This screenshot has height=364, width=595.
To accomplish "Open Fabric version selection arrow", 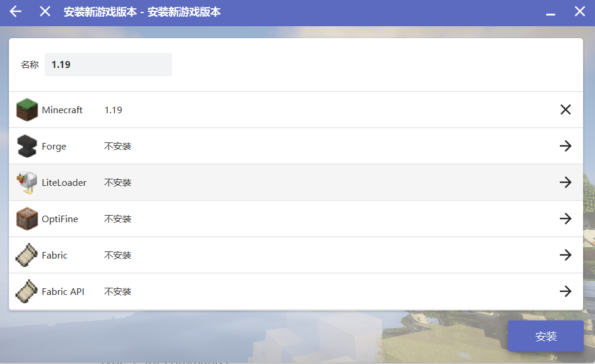I will pos(565,255).
